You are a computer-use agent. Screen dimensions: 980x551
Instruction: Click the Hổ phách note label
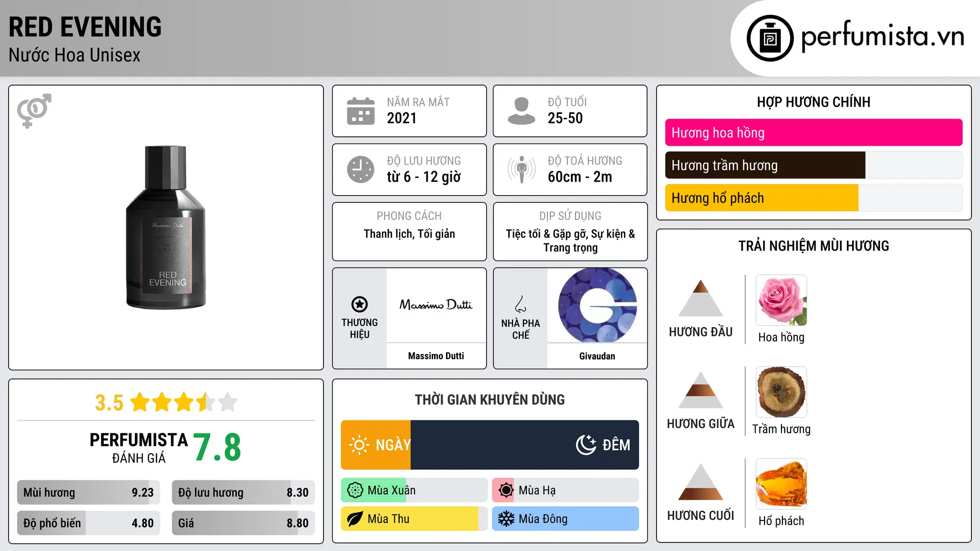point(781,521)
